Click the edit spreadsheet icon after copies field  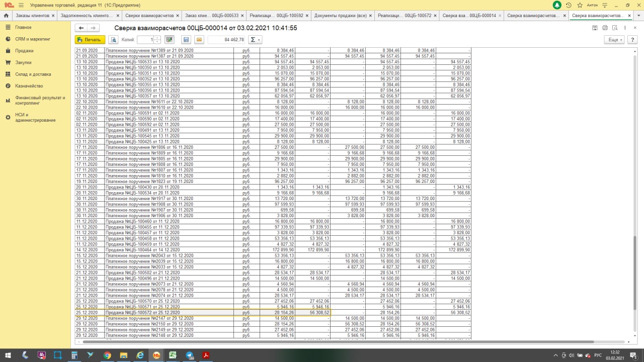pos(169,39)
